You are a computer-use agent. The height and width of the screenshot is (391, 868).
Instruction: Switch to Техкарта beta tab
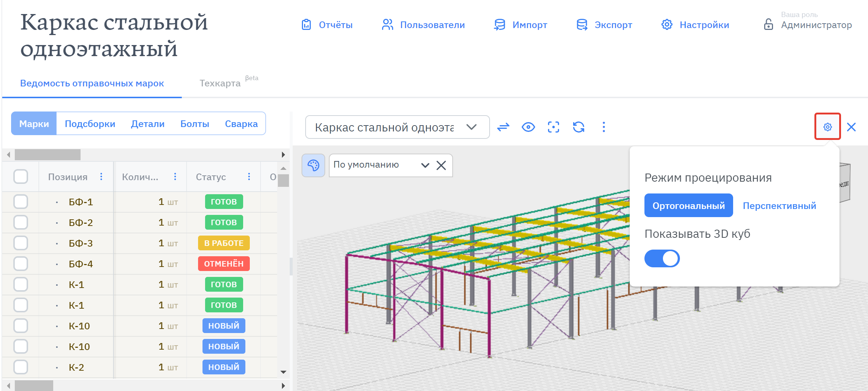229,82
